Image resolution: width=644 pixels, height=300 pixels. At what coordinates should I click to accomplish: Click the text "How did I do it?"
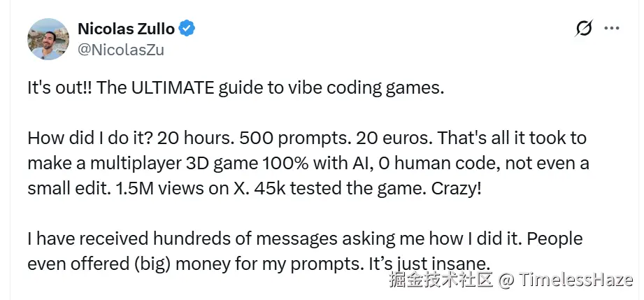[x=90, y=138]
